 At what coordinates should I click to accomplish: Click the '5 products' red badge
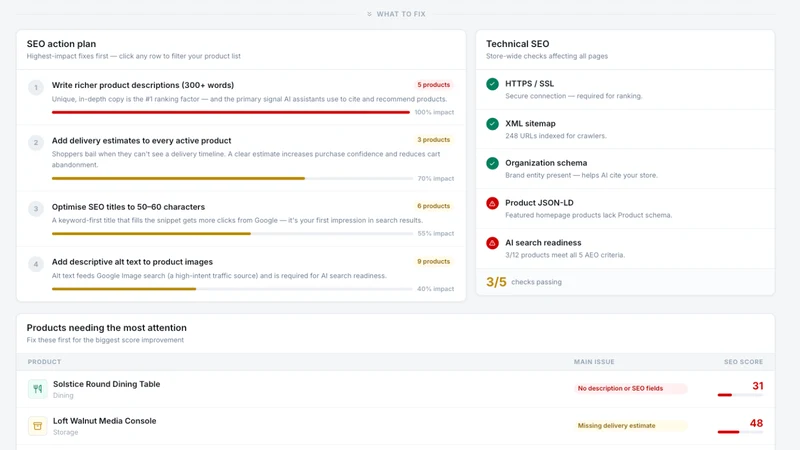click(x=433, y=85)
